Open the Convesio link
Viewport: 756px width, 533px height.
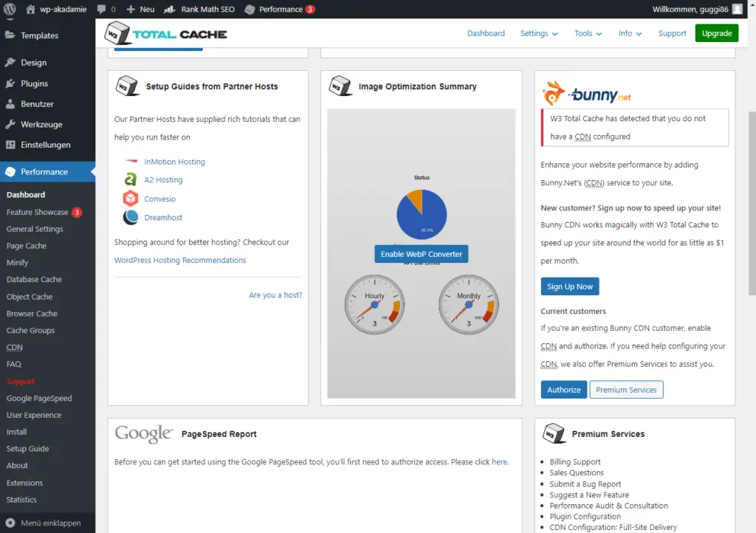(159, 199)
